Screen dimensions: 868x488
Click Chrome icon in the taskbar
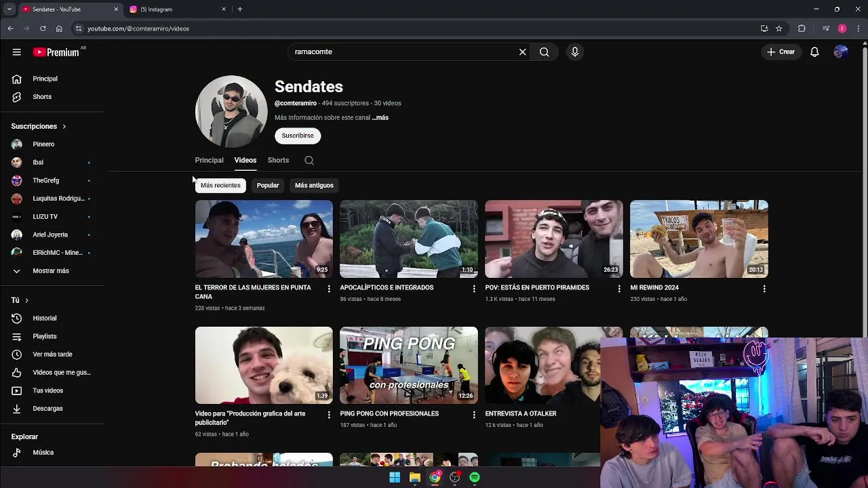coord(435,478)
